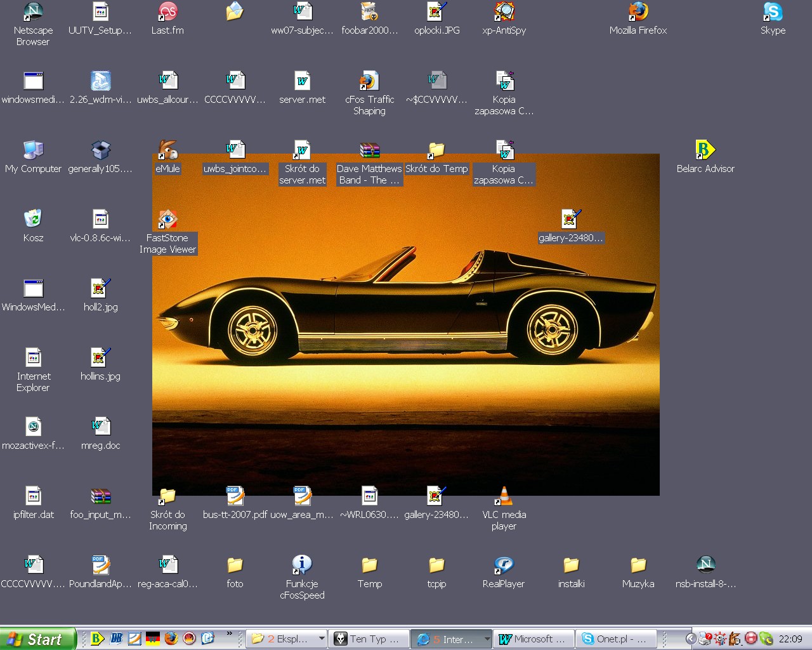
Task: Open the My Computer icon
Action: (33, 151)
